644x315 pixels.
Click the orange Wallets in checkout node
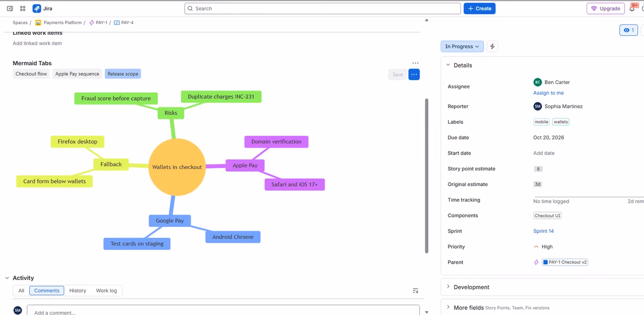tap(177, 167)
